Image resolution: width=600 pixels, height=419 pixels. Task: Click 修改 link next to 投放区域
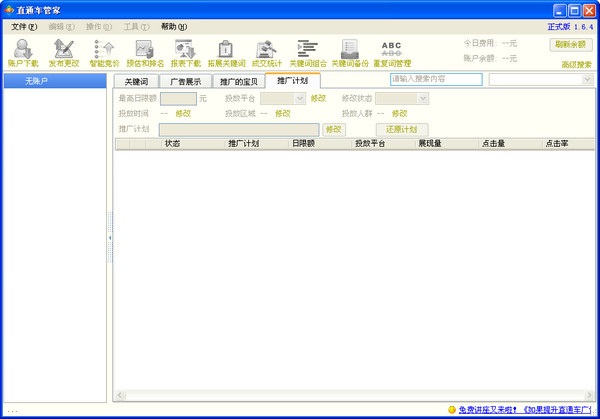click(283, 113)
